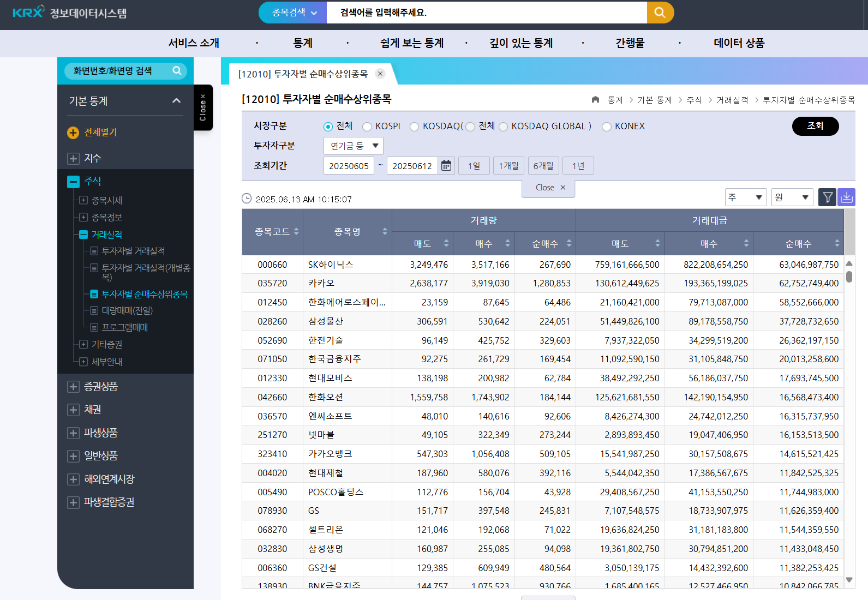The height and width of the screenshot is (600, 868).
Task: Sort by 거래대금 순매수 column arrows
Action: pyautogui.click(x=837, y=243)
